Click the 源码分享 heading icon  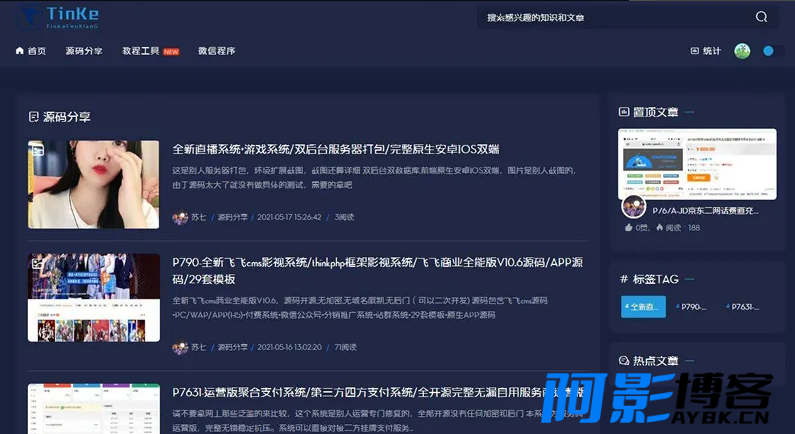(33, 117)
